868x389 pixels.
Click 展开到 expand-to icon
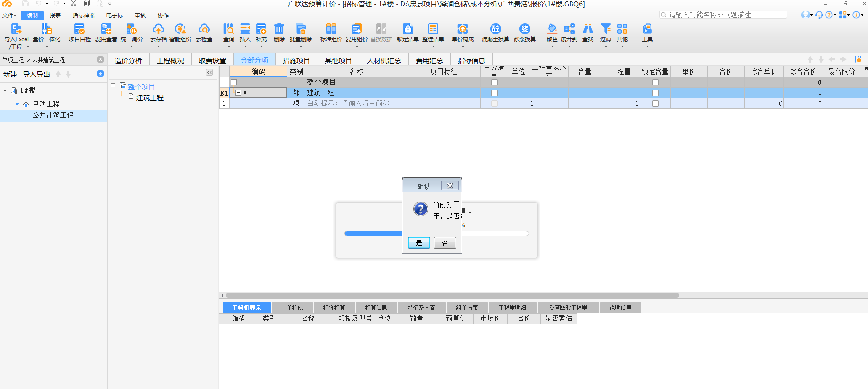coord(569,29)
